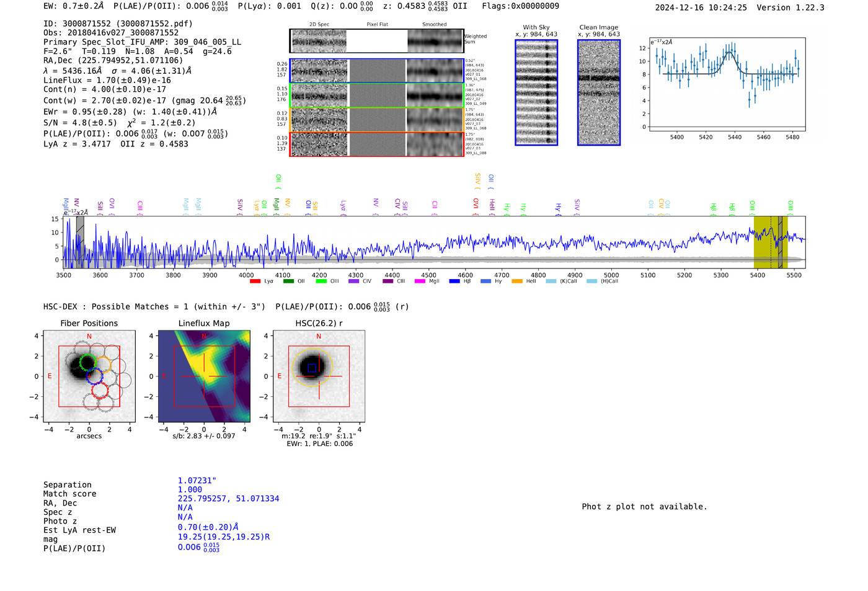Select the bright green OIII legend swatch
Viewport: 868px width, 591px height.
click(x=321, y=282)
